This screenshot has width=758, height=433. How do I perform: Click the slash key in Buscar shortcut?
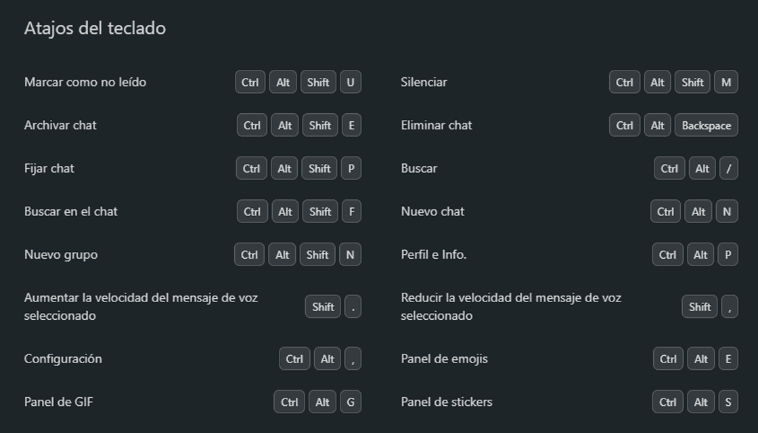pyautogui.click(x=729, y=169)
